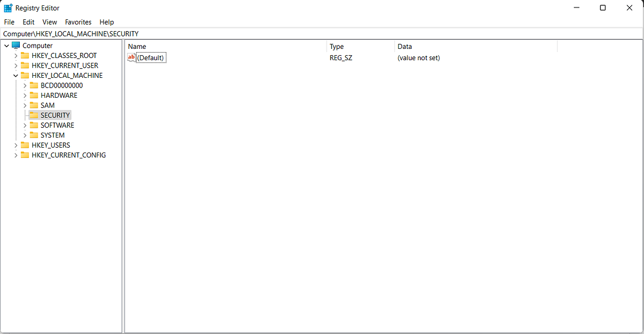Click the Registry Editor title bar icon

[x=8, y=8]
